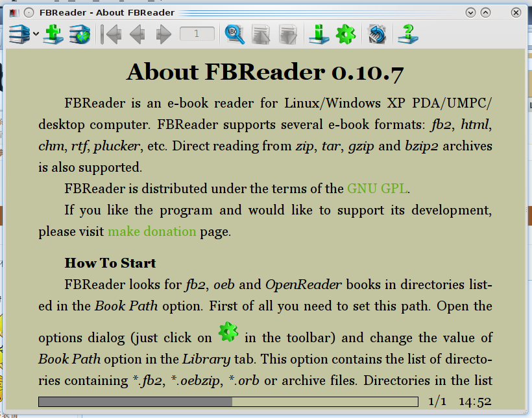Expand the library dropdown arrow
The height and width of the screenshot is (418, 532).
click(36, 34)
